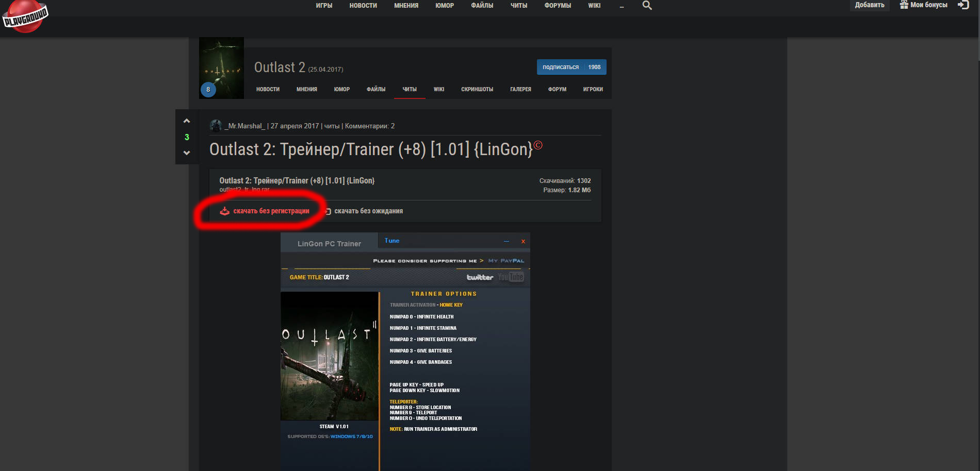The image size is (980, 471).
Task: Click the text Скачиваний: 1302
Action: click(x=565, y=181)
